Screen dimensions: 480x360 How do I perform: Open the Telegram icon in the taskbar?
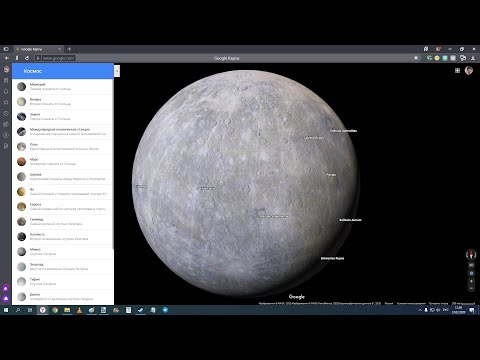[x=165, y=310]
